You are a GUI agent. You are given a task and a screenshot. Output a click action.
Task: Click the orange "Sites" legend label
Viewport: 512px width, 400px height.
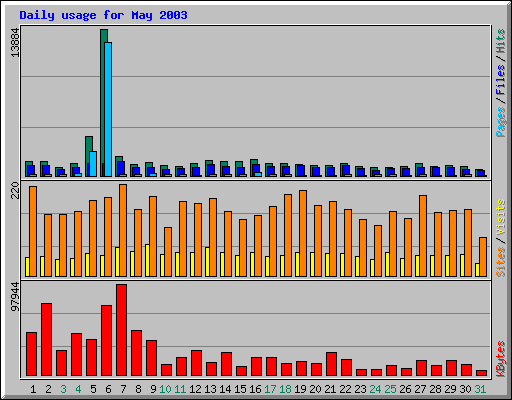[x=500, y=262]
